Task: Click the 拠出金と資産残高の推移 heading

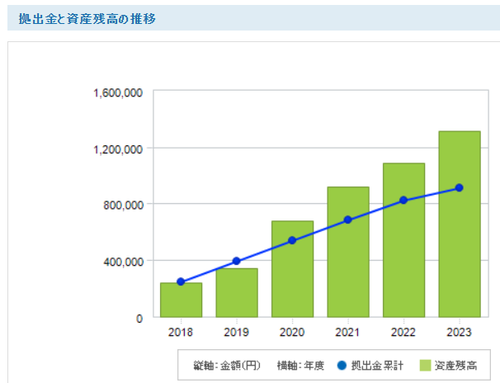Action: coord(87,19)
